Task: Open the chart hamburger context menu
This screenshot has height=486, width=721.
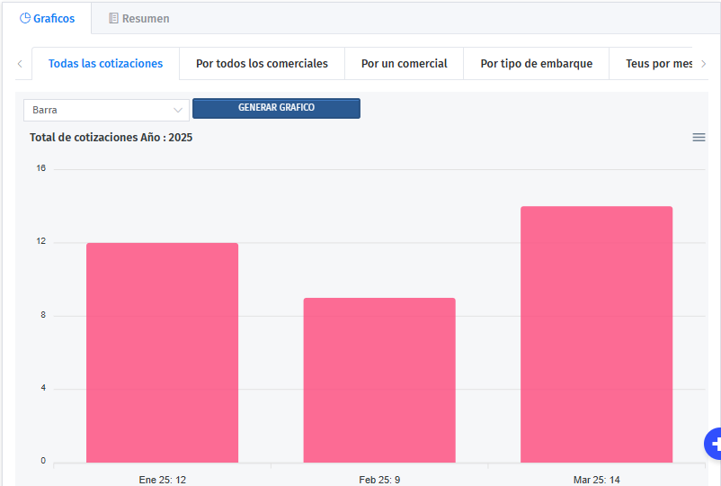Action: click(x=699, y=137)
